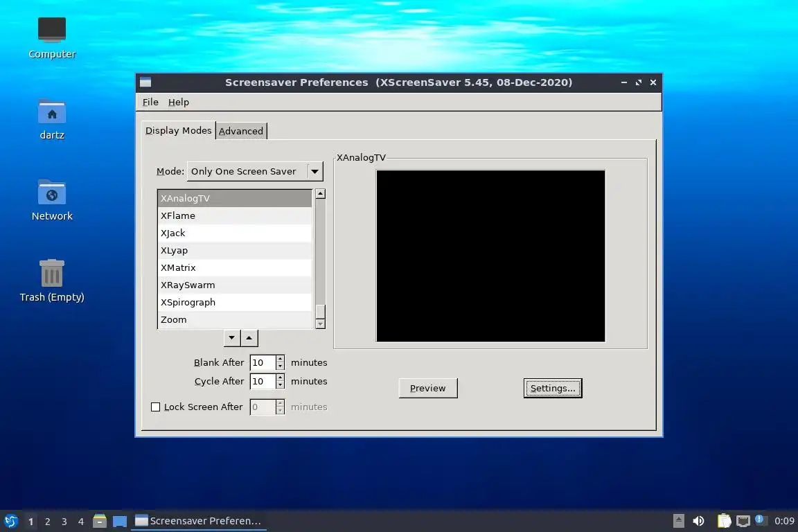Switch to workspace 3
Screen dimensions: 798x532
[64, 522]
